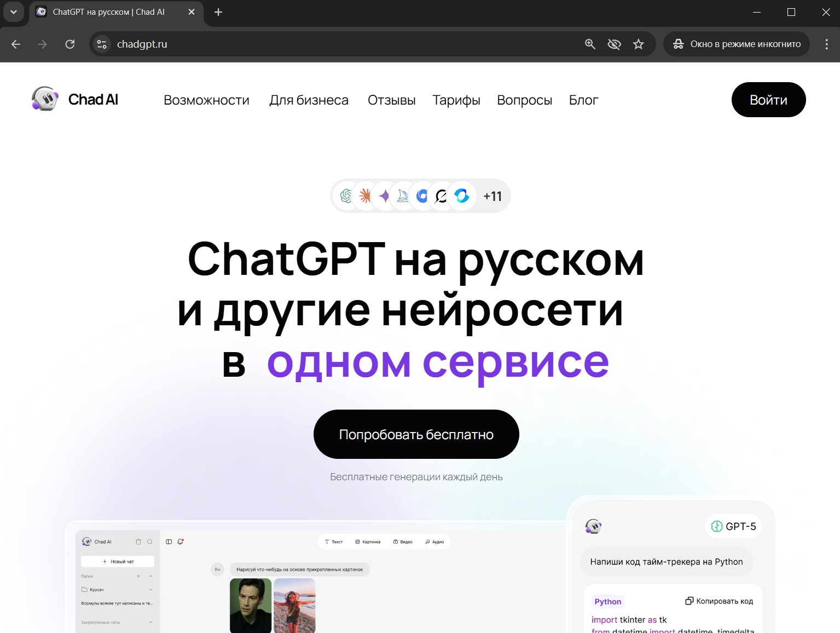The height and width of the screenshot is (633, 840).
Task: Open site information icon in address bar
Action: pyautogui.click(x=102, y=44)
